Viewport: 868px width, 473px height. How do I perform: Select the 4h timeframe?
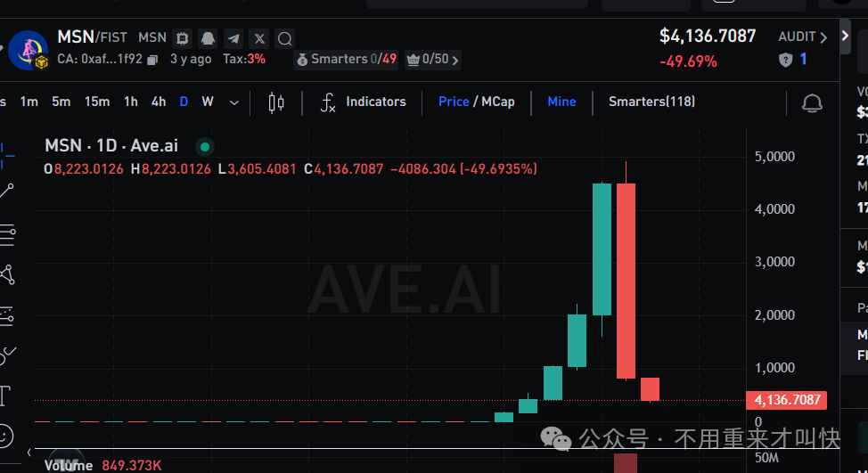click(x=159, y=102)
